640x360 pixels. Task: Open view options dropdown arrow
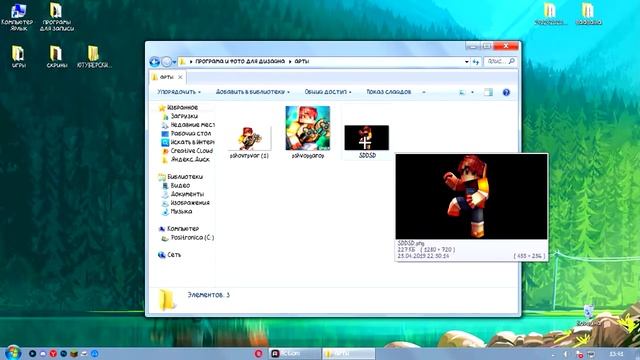tap(472, 93)
